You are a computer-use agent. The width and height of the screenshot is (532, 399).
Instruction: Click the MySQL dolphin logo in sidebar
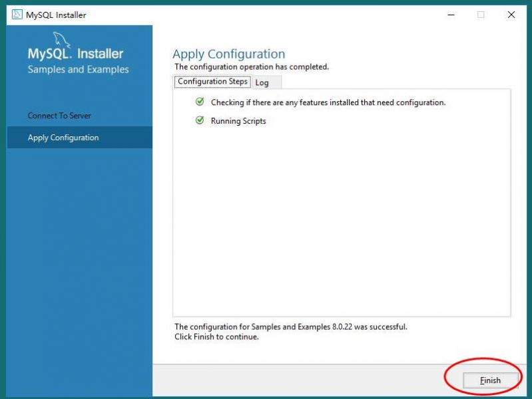[60, 40]
